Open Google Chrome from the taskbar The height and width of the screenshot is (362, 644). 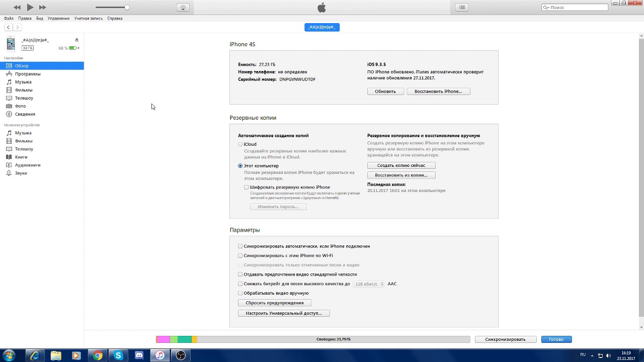(98, 355)
